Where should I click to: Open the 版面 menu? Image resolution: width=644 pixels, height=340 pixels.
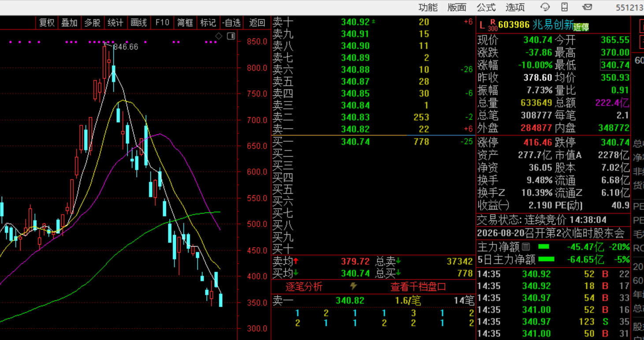tap(457, 7)
